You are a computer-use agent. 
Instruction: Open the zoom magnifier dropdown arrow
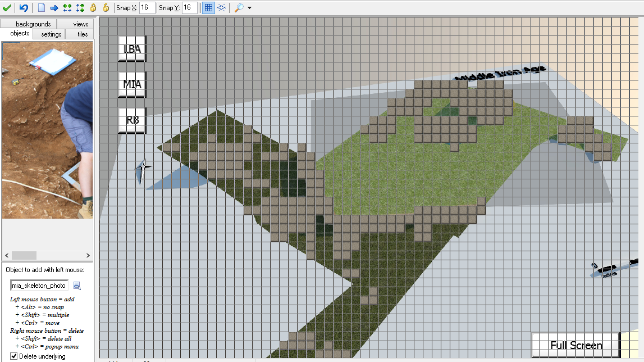pyautogui.click(x=249, y=8)
